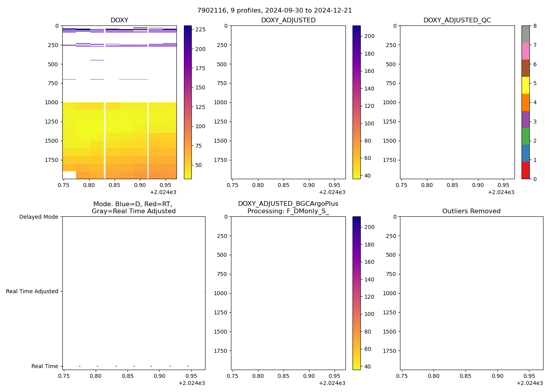
Task: Click the Delayed Mode axis label
Action: point(38,217)
